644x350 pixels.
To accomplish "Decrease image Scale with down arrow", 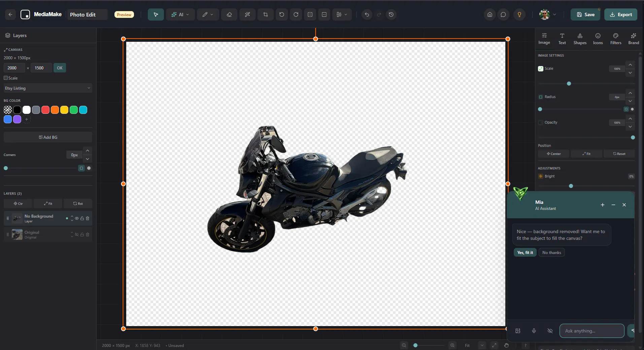I will tap(630, 73).
